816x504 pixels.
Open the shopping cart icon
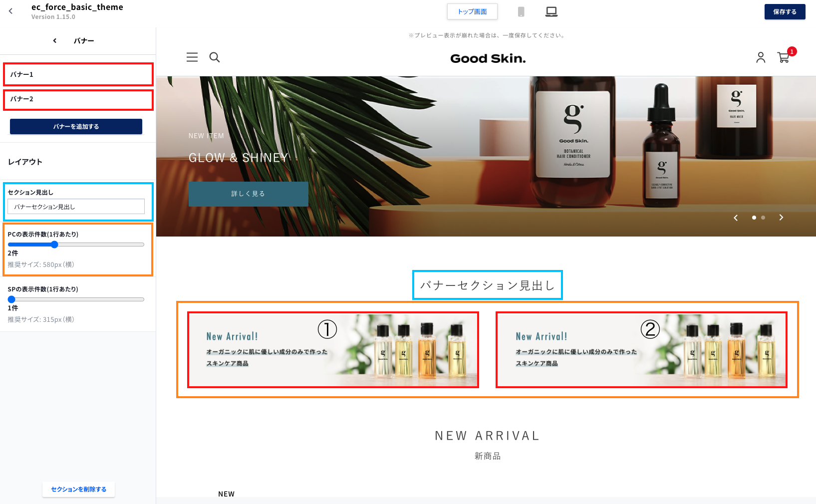pyautogui.click(x=784, y=58)
